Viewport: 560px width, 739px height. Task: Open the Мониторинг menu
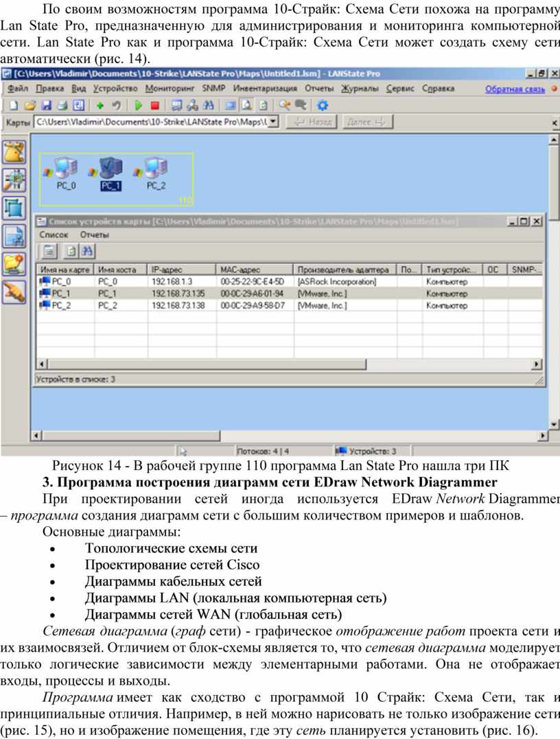coord(170,89)
